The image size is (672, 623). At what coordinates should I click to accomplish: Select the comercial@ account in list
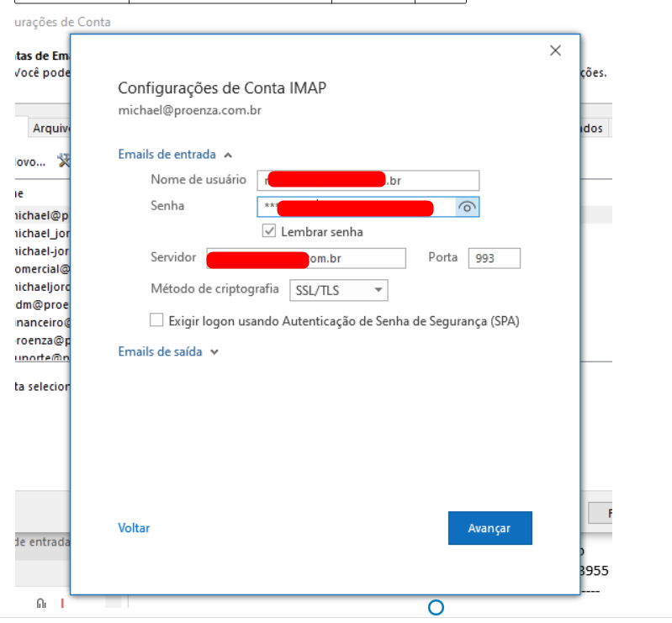pyautogui.click(x=42, y=269)
